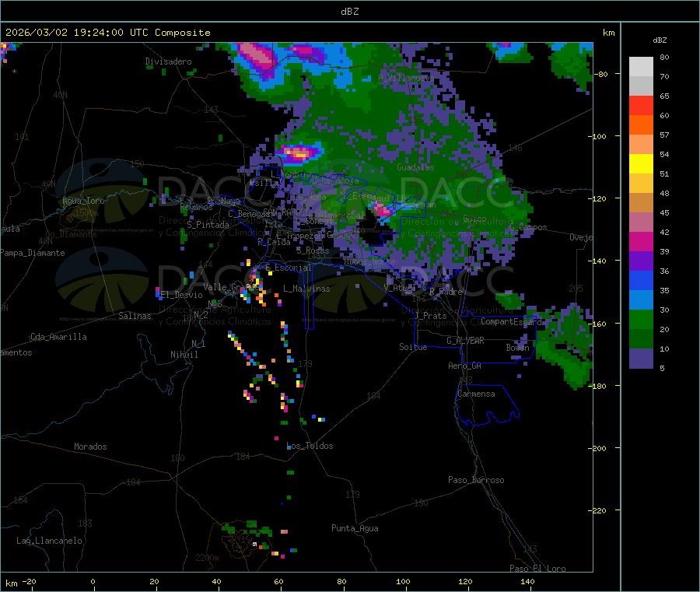Click the CompantEspard map label
Screen dimensions: 700x592
pos(511,321)
